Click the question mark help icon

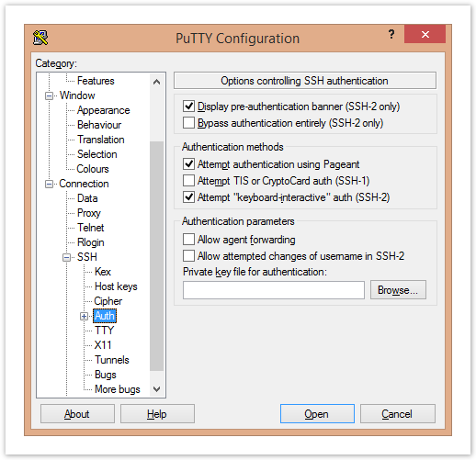tap(391, 34)
